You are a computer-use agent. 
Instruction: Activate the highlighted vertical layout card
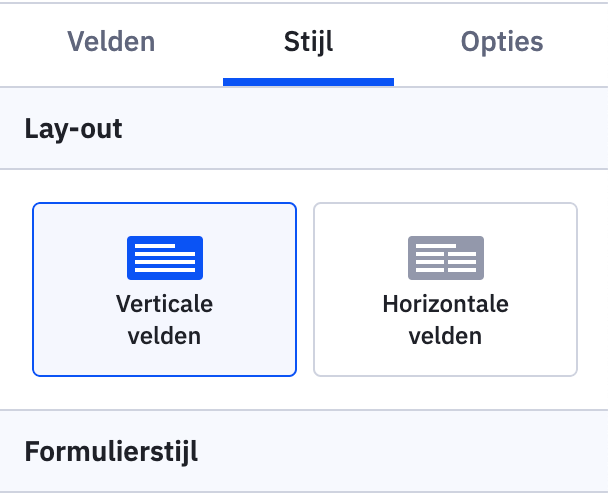[164, 289]
